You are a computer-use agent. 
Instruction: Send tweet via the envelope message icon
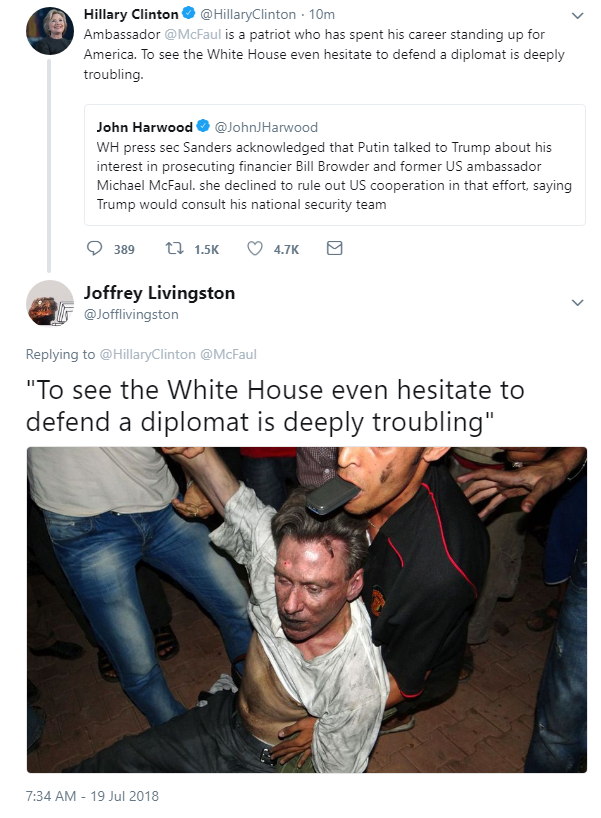pyautogui.click(x=334, y=248)
